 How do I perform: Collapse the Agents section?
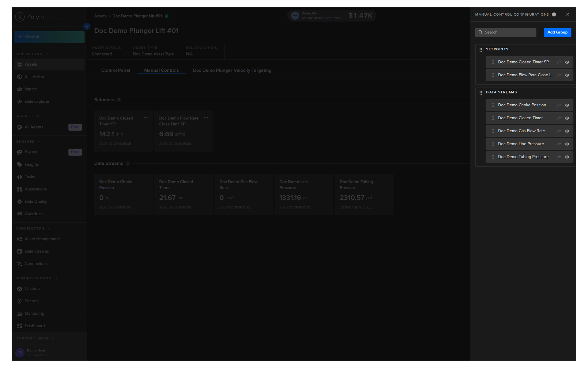pos(28,116)
